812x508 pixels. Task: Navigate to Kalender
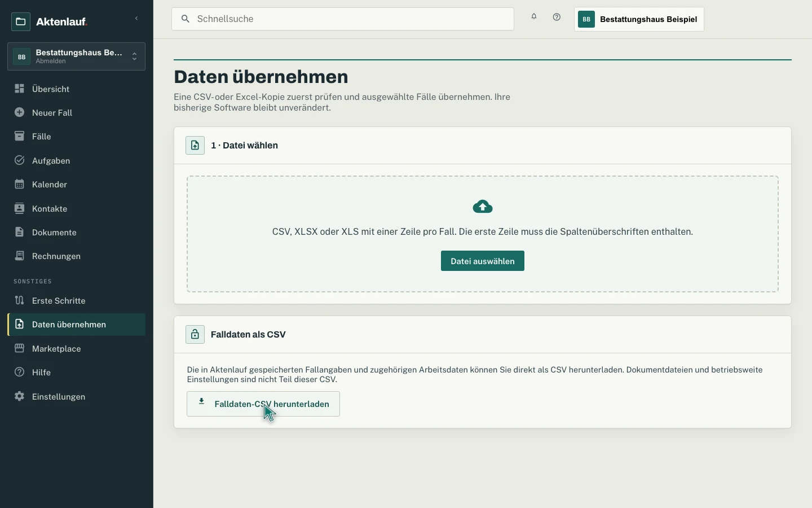pos(76,184)
